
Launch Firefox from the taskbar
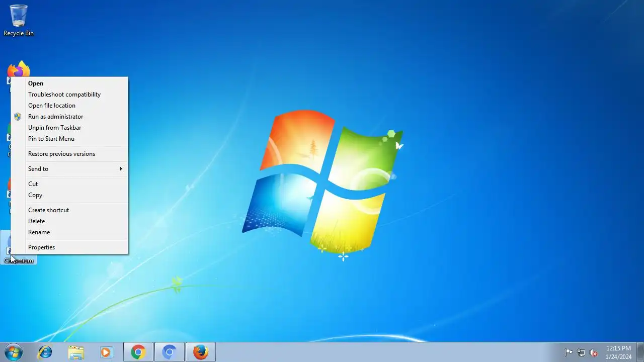pyautogui.click(x=201, y=352)
